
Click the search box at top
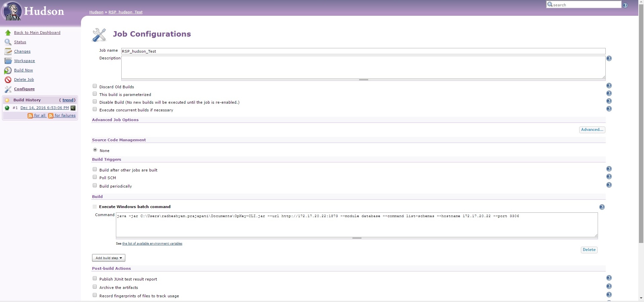(x=584, y=5)
